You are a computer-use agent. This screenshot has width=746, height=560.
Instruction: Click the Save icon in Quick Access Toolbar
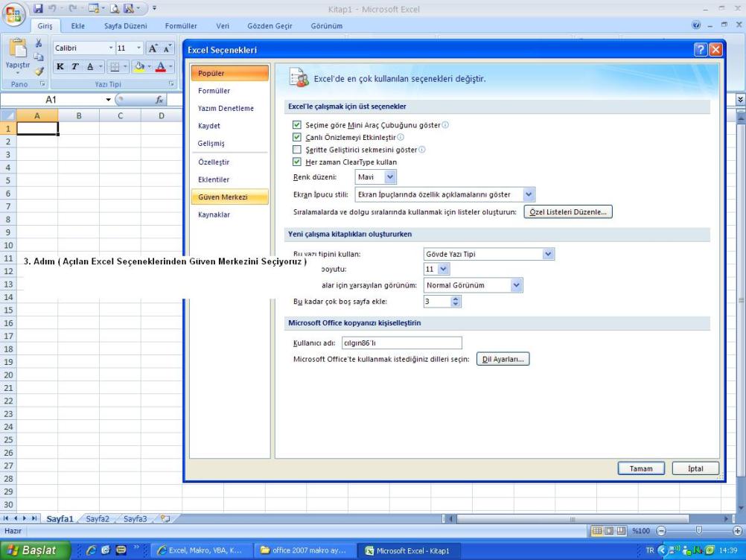(x=38, y=8)
